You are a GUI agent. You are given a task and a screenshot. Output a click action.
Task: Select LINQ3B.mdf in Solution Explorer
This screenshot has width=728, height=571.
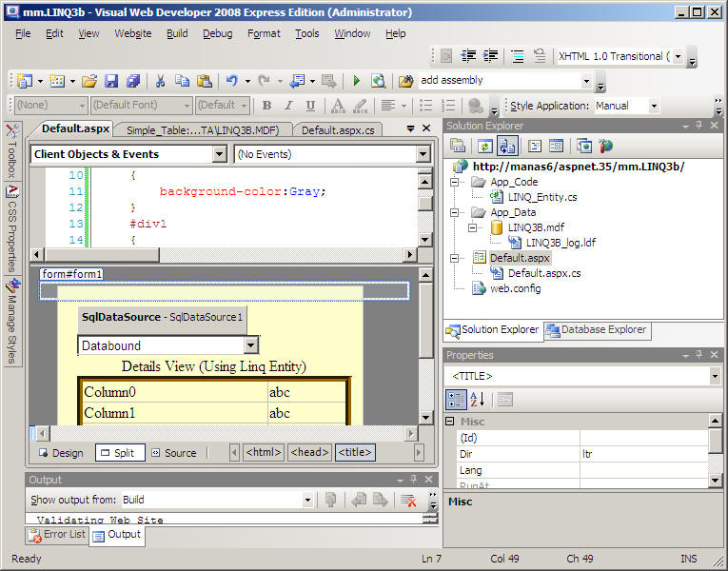click(x=536, y=227)
